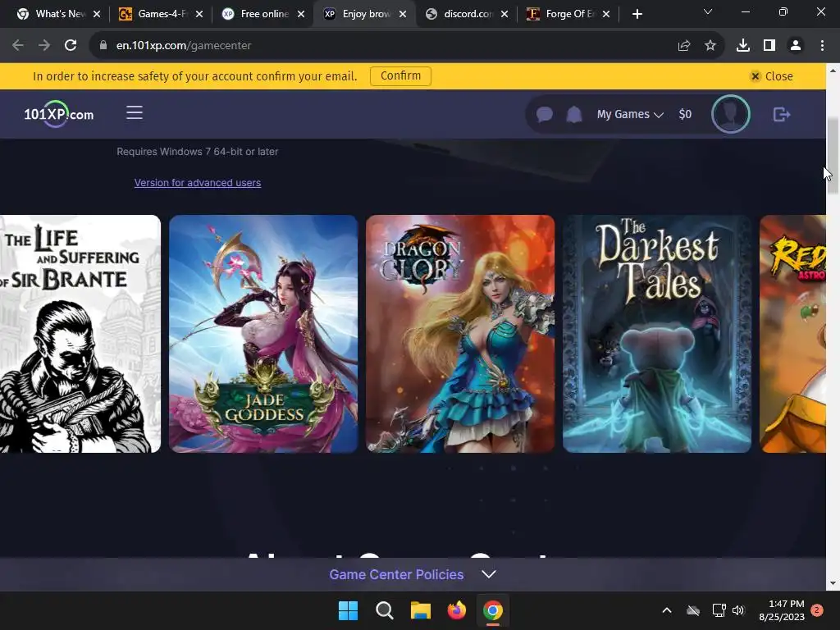The width and height of the screenshot is (840, 630).
Task: Open the tab search dropdown arrow
Action: coord(708,11)
